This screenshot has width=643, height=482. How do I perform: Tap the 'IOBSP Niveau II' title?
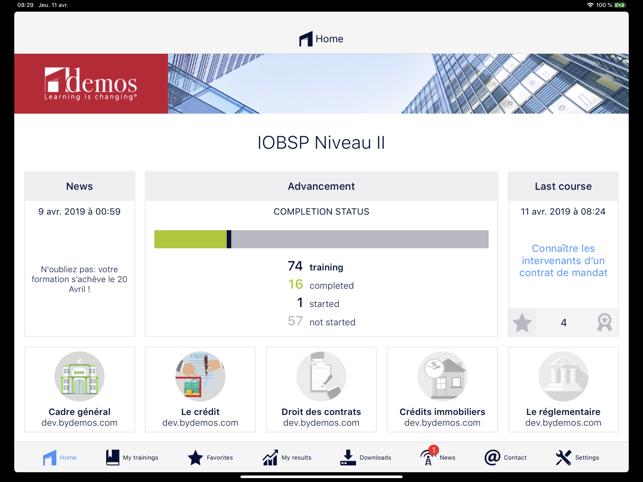[x=321, y=143]
